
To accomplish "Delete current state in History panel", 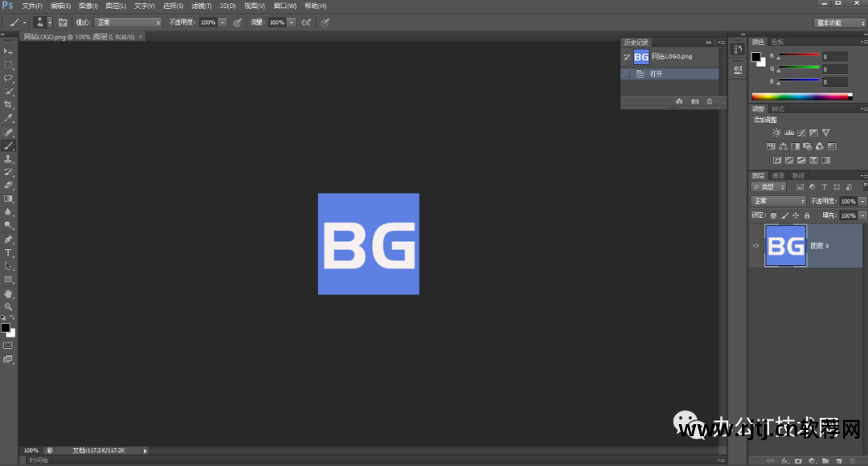I will (x=709, y=102).
